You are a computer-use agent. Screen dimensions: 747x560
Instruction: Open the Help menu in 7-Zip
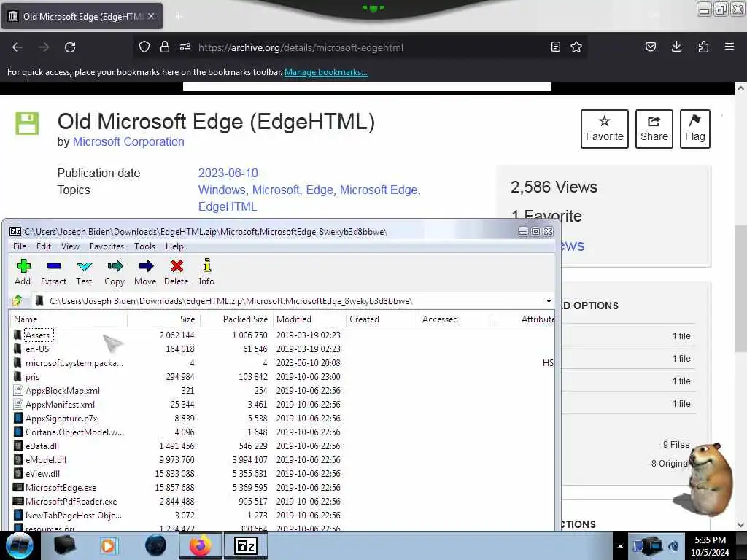[174, 246]
